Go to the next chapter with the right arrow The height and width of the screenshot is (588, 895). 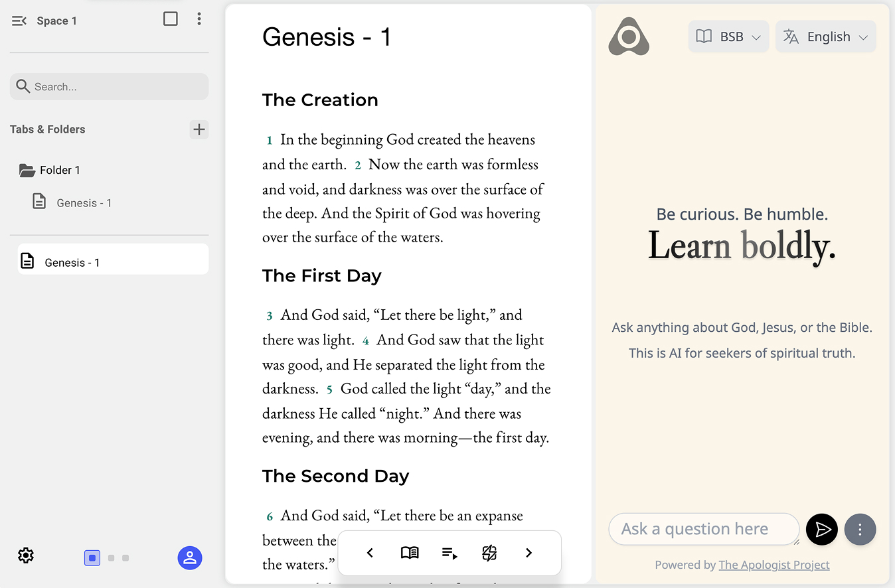(x=529, y=553)
